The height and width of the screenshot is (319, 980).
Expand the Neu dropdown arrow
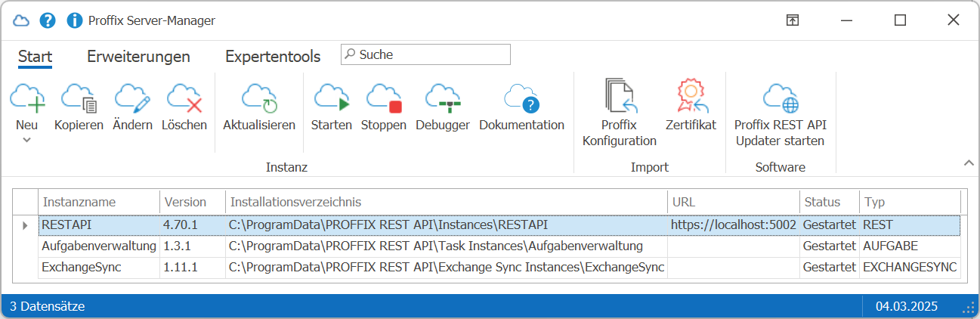pyautogui.click(x=27, y=140)
